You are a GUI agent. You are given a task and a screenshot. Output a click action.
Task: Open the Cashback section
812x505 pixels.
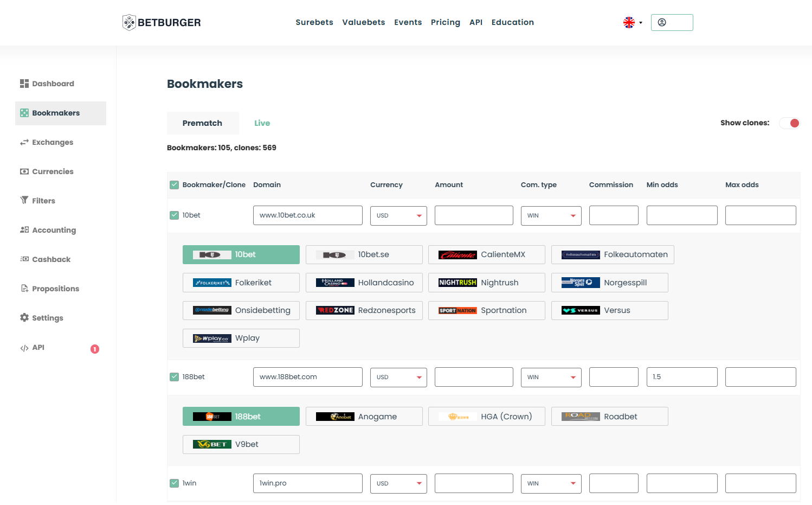click(x=46, y=259)
